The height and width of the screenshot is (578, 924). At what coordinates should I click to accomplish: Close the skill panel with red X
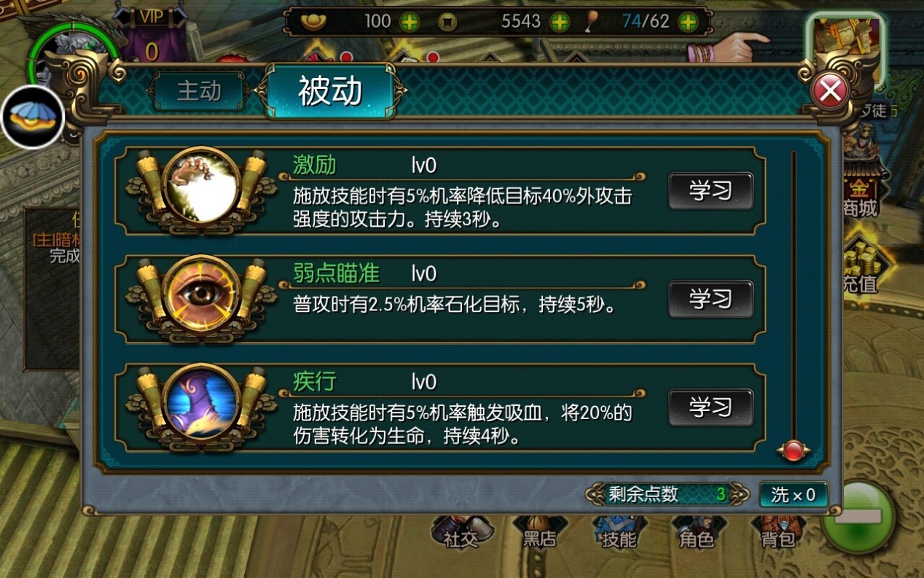pyautogui.click(x=830, y=92)
